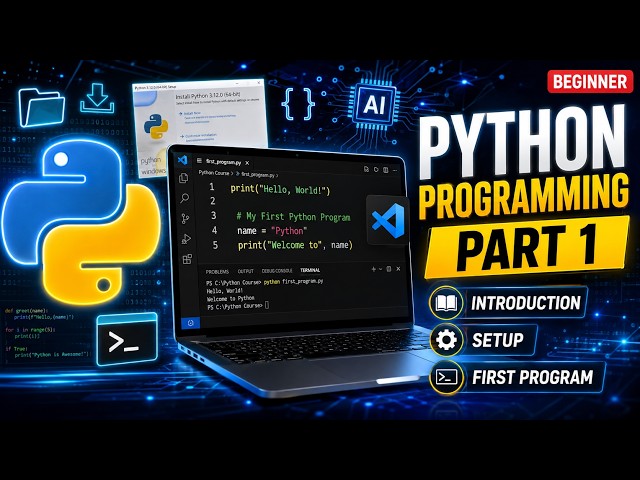Screen dimensions: 640x480
Task: Click the blue remote status icon at bottom-left
Action: [190, 323]
